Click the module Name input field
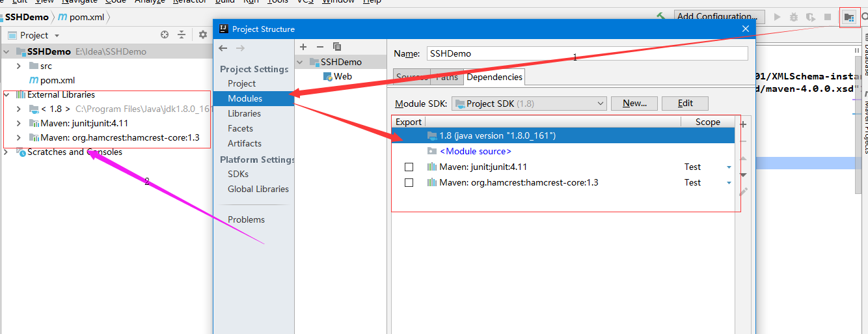The image size is (868, 334). point(588,53)
